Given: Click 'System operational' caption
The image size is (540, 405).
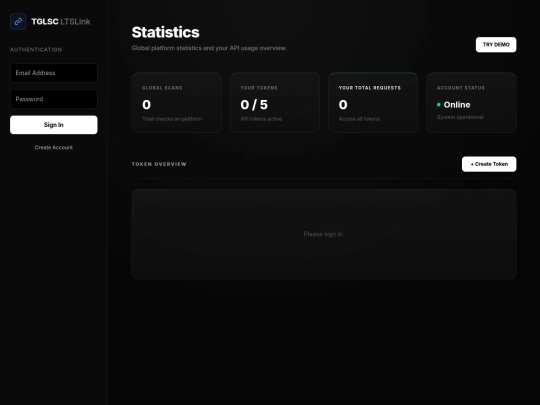Looking at the screenshot, I should click(460, 117).
